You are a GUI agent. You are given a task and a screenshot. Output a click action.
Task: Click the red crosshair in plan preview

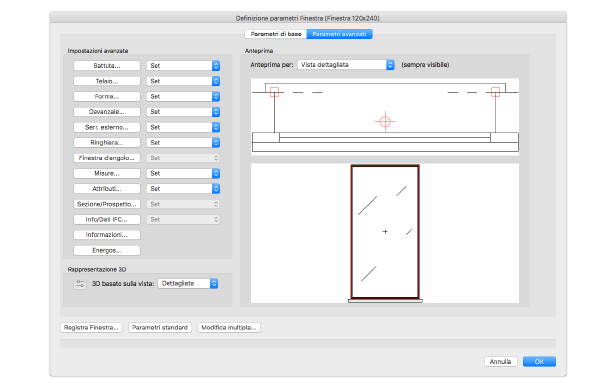(385, 122)
